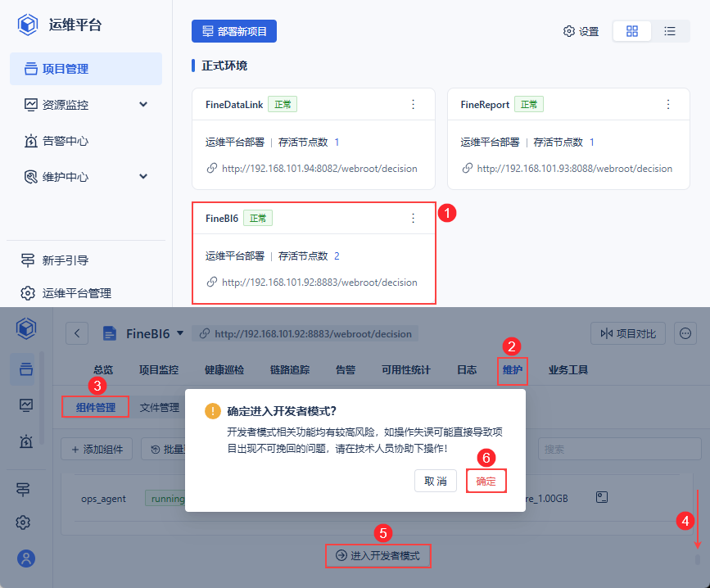Click the collapsed sidebar logo icon
The image size is (710, 588).
(26, 328)
